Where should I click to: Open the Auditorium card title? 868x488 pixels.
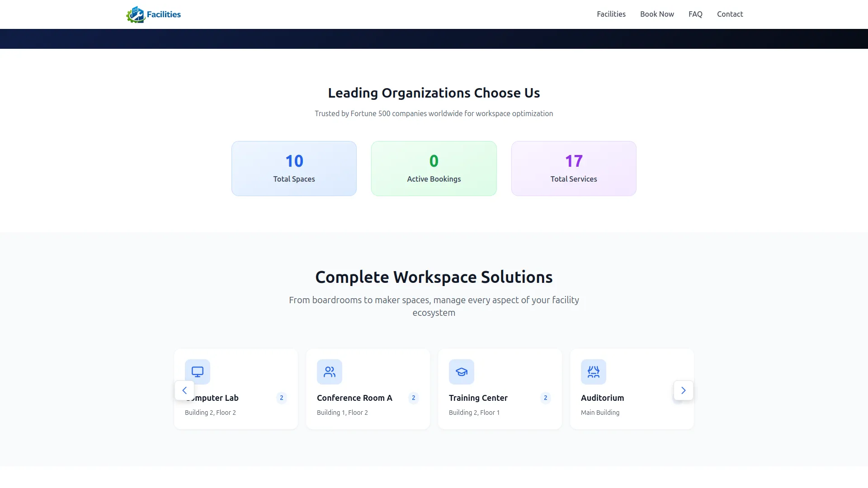602,398
